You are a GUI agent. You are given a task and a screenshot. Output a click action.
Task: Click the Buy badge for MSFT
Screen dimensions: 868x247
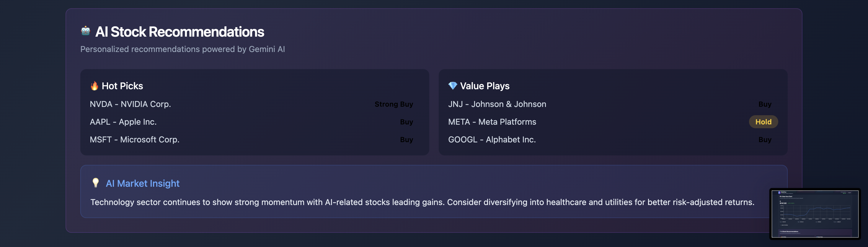click(x=406, y=140)
